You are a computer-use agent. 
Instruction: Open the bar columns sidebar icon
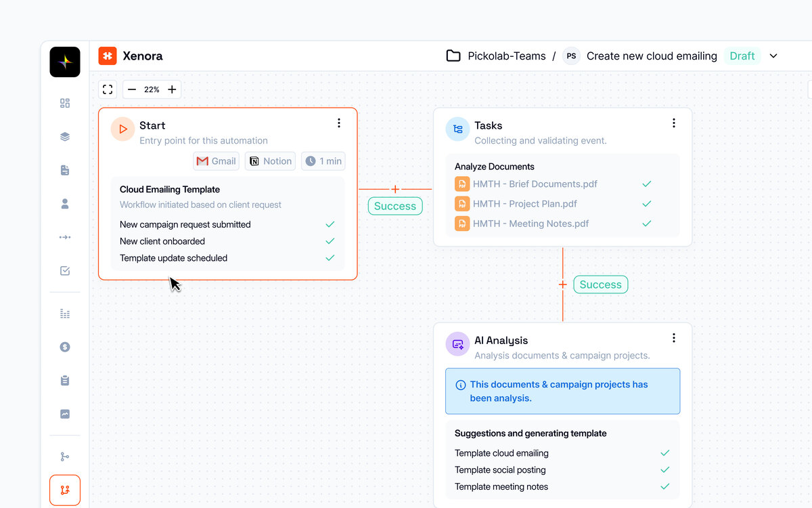[65, 314]
